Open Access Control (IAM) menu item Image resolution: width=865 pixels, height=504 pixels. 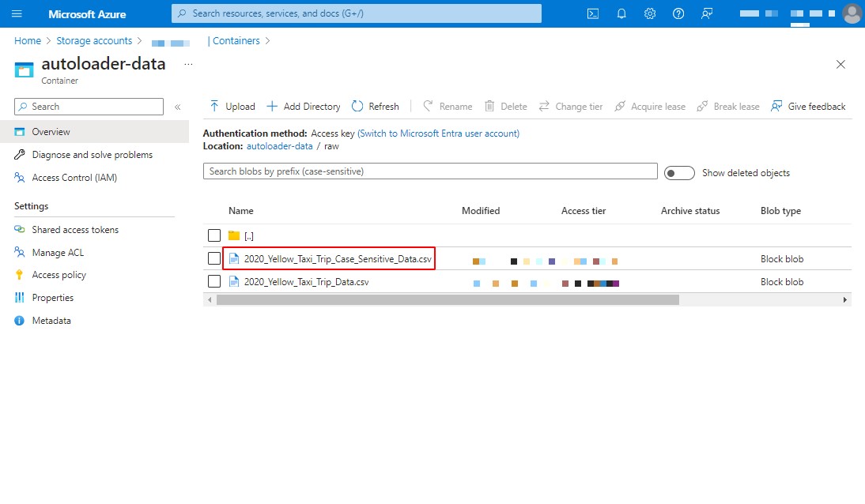[x=74, y=178]
